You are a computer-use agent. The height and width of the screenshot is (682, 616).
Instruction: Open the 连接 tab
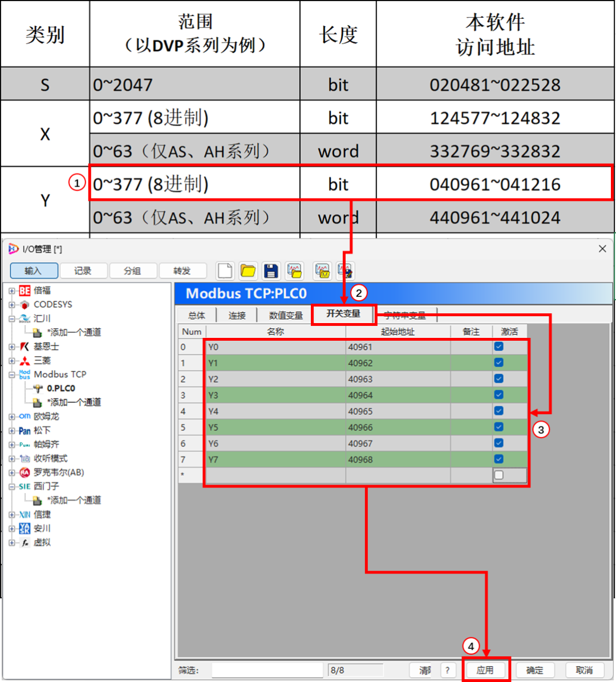click(x=237, y=316)
